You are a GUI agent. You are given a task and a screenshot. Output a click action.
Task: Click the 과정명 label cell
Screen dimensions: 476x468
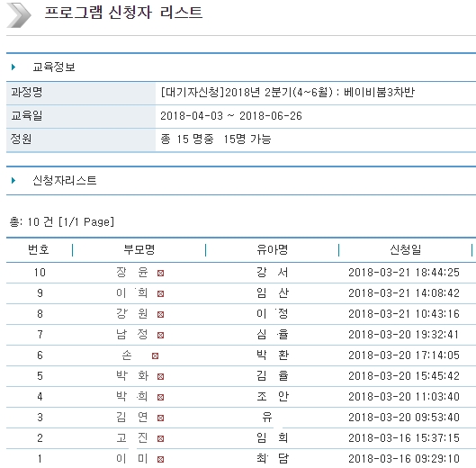(x=81, y=93)
